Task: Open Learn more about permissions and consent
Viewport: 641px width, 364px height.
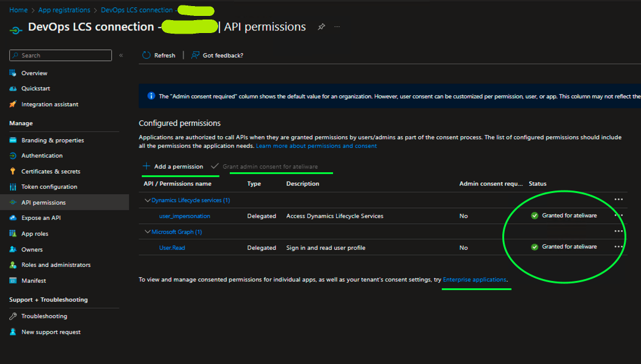Action: [x=317, y=146]
